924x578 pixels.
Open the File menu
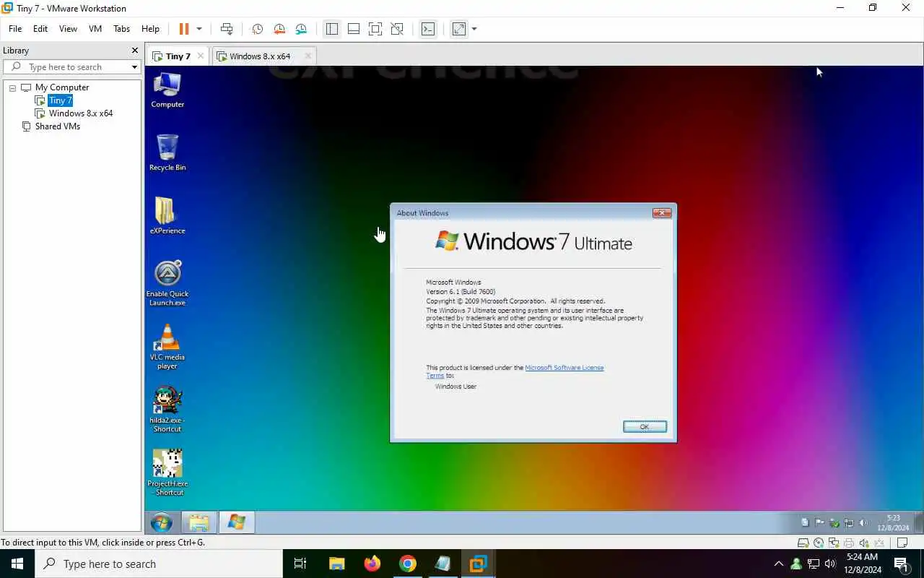pyautogui.click(x=15, y=29)
